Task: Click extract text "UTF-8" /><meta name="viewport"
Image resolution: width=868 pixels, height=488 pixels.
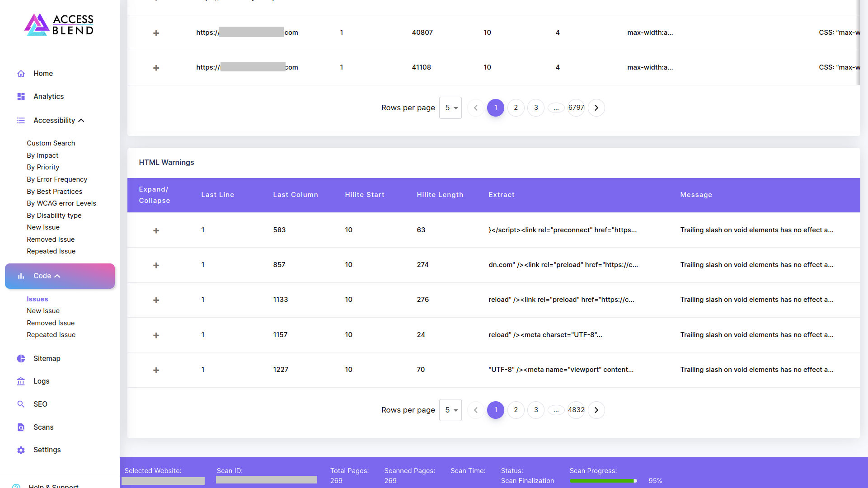Action: (x=561, y=370)
